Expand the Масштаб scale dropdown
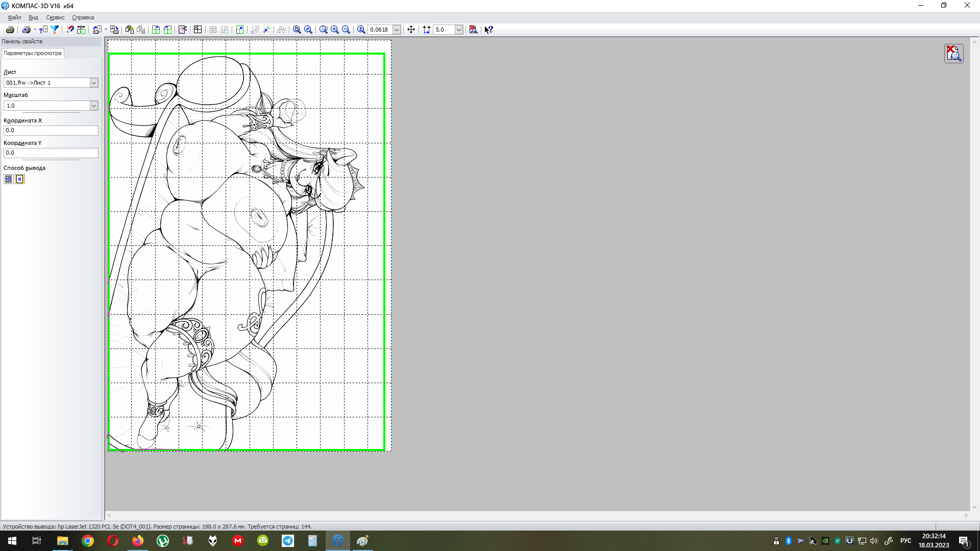This screenshot has width=980, height=551. [x=94, y=106]
